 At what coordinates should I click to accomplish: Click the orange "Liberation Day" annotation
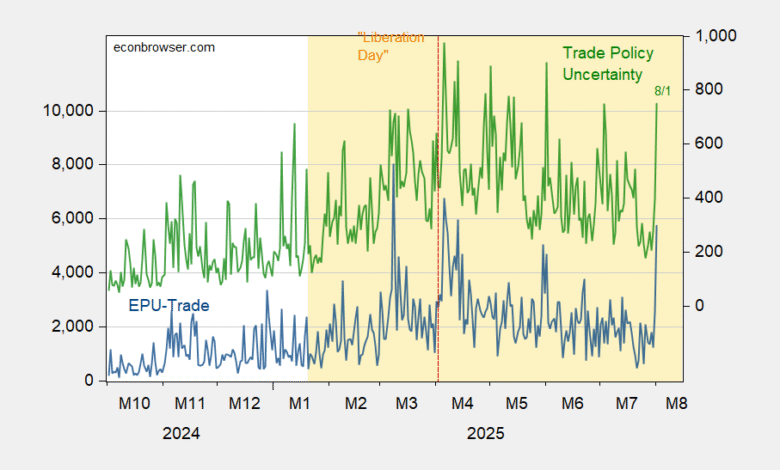390,46
